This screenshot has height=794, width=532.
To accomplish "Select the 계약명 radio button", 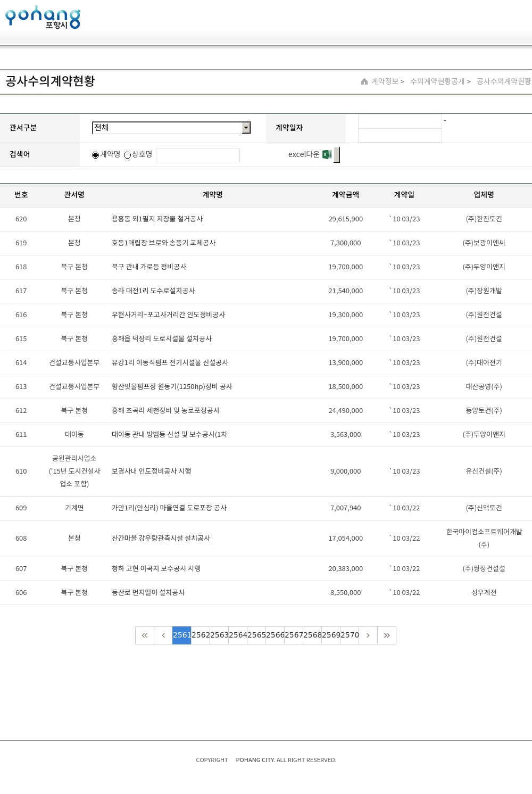I will 96,155.
